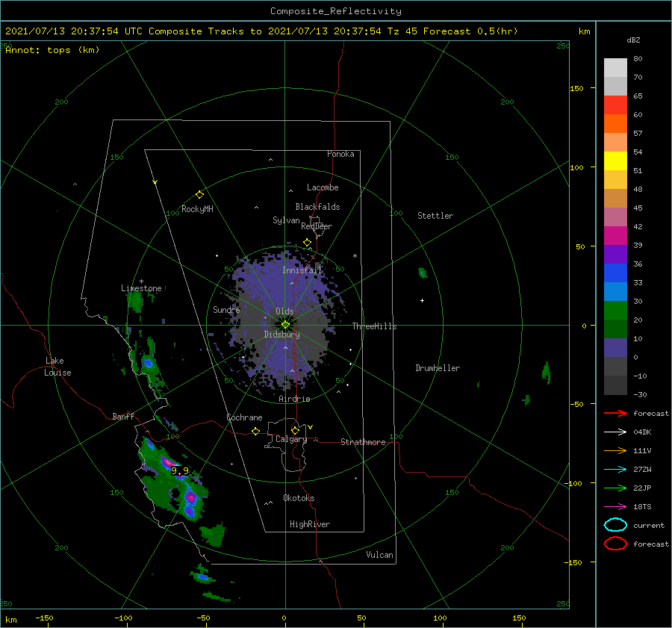Select the blue 36-33 dBZ swatch
672x628 pixels.
pos(615,273)
